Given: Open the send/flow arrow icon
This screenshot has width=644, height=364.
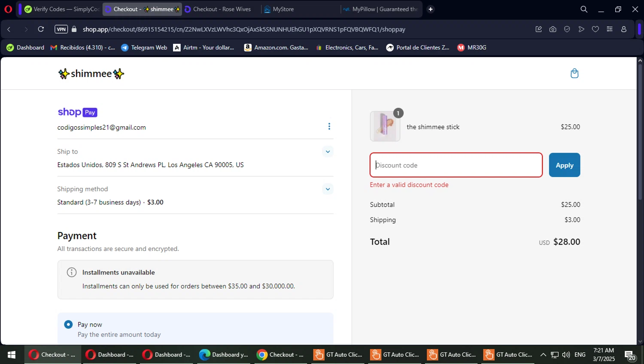Looking at the screenshot, I should click(581, 29).
